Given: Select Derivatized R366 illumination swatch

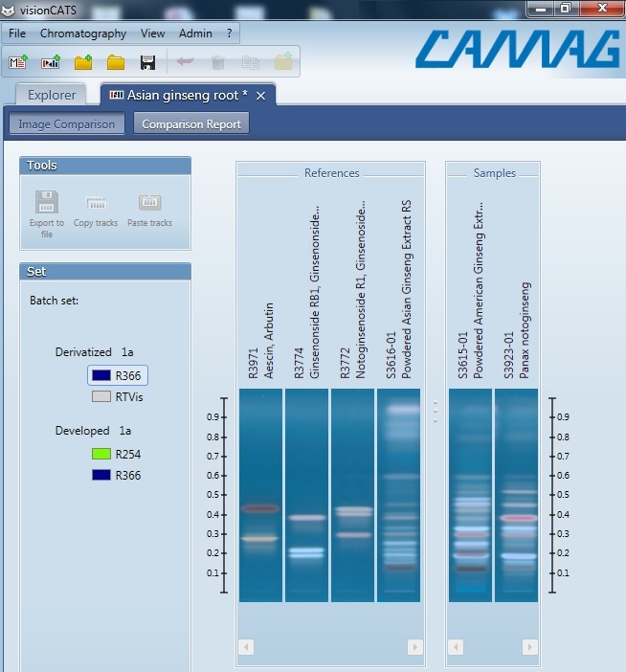Looking at the screenshot, I should tap(101, 375).
